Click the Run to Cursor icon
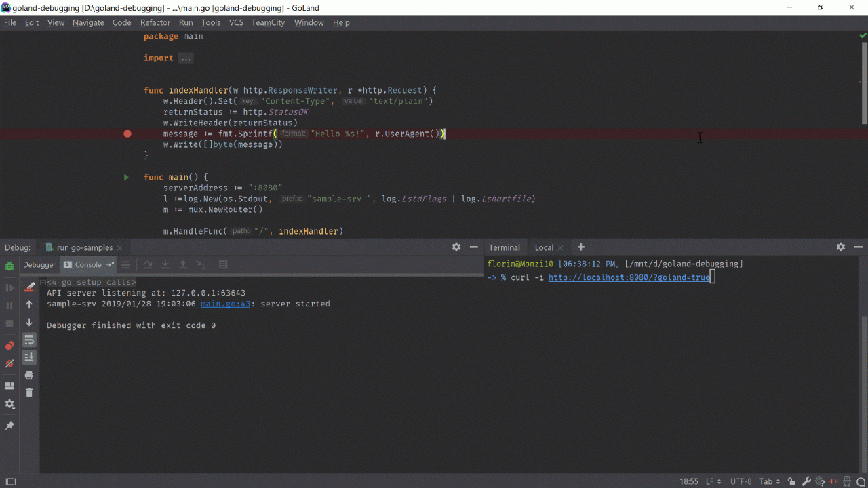The width and height of the screenshot is (868, 488). pyautogui.click(x=201, y=265)
